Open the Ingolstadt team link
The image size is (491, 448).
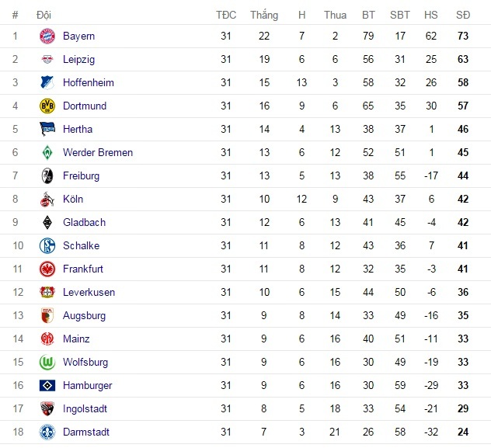85,408
